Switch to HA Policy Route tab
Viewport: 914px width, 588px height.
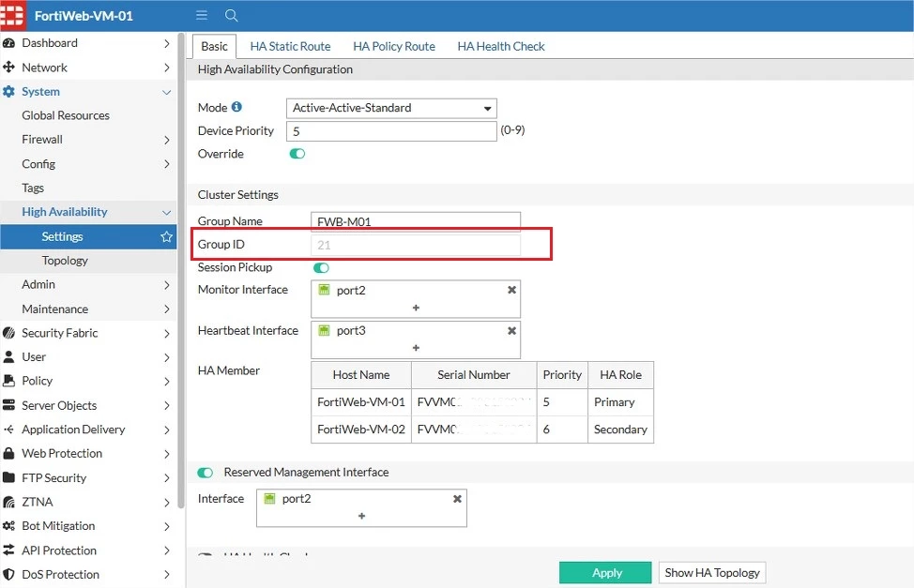pyautogui.click(x=394, y=46)
